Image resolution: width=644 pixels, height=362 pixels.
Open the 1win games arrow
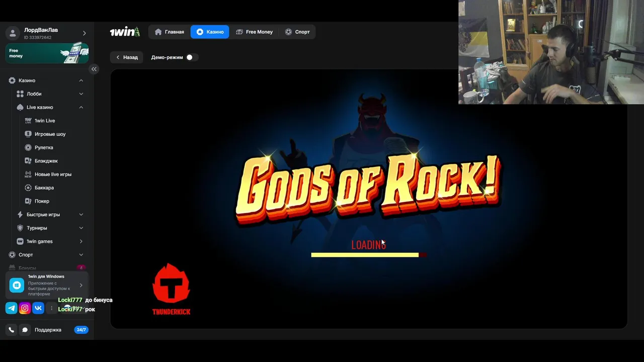(x=81, y=241)
